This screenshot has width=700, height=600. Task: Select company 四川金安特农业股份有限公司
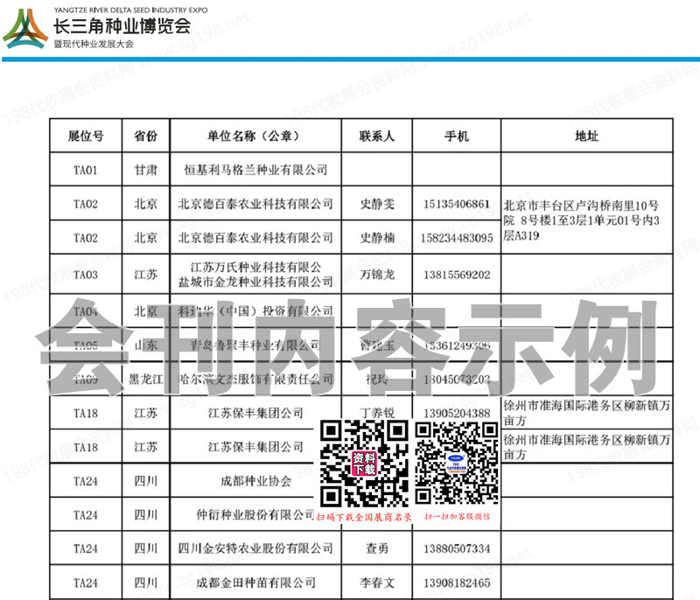pos(255,548)
